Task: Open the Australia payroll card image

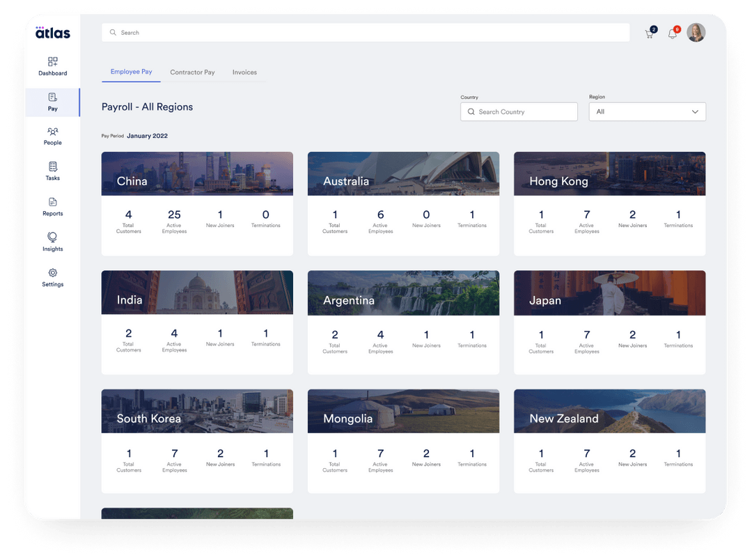Action: point(403,173)
